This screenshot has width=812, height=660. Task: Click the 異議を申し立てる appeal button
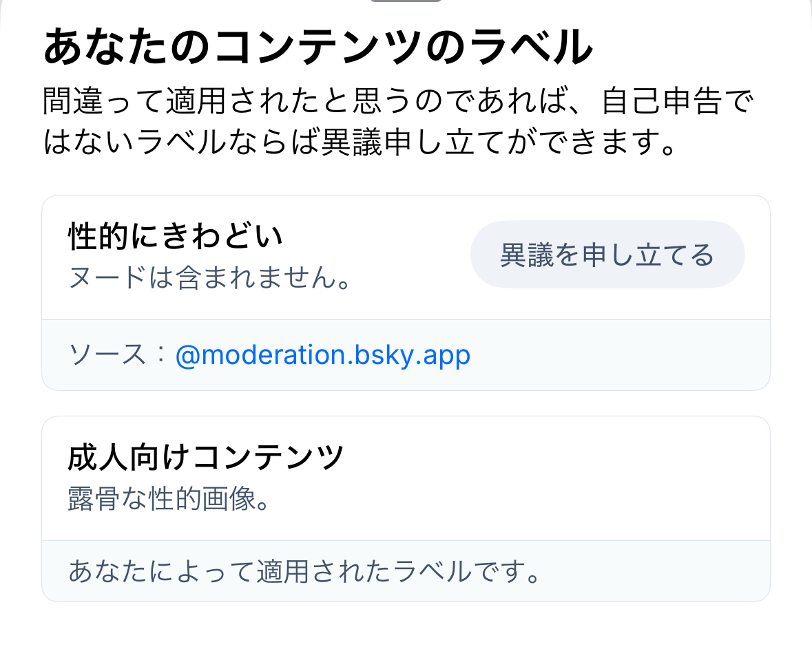(x=607, y=255)
